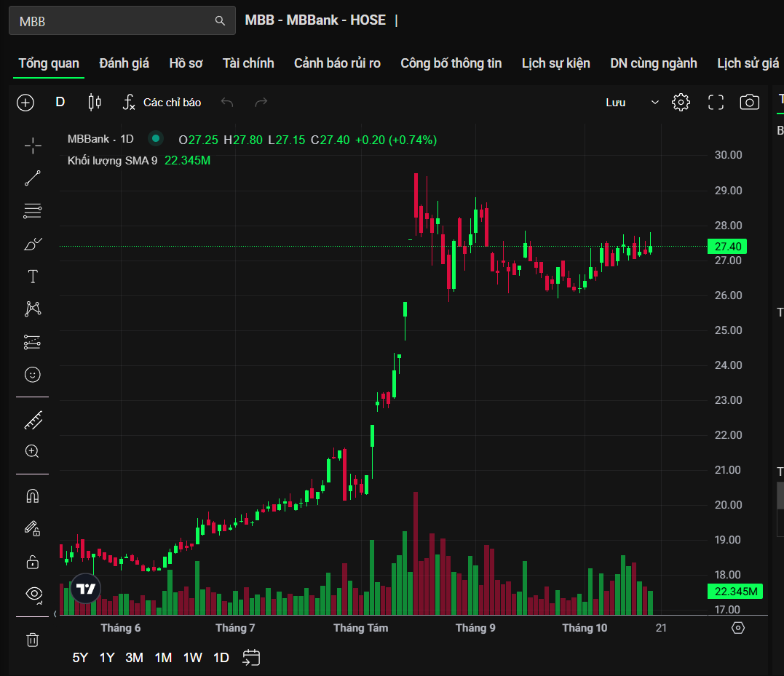784x676 pixels.
Task: Open chart settings gear icon
Action: (681, 103)
